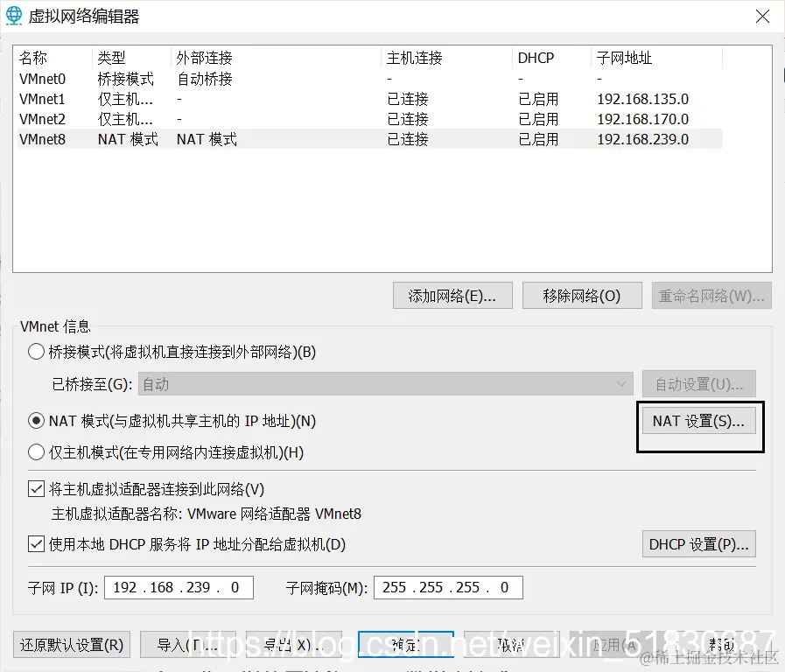Click the 确定 button
Viewport: 785px width, 672px height.
[x=406, y=645]
